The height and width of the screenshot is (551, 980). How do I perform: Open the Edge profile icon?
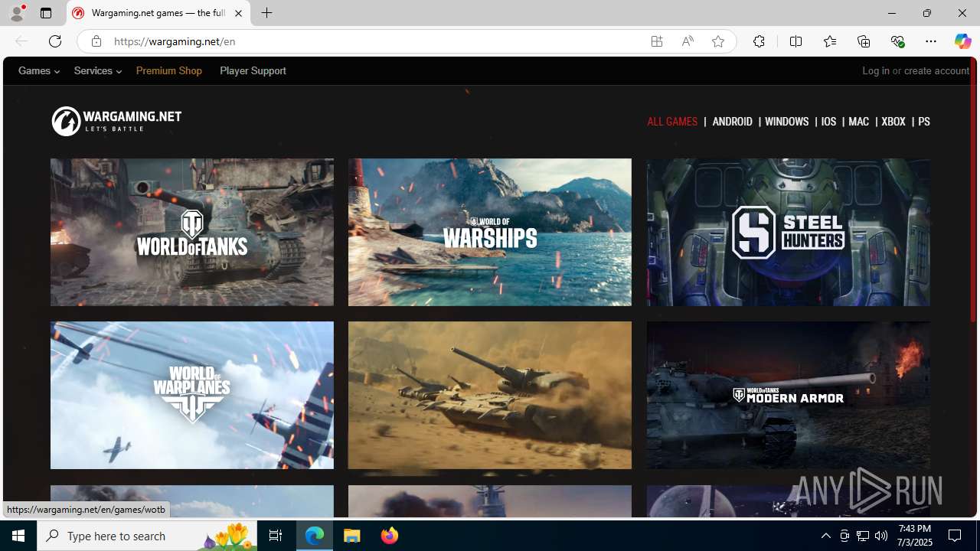tap(16, 13)
